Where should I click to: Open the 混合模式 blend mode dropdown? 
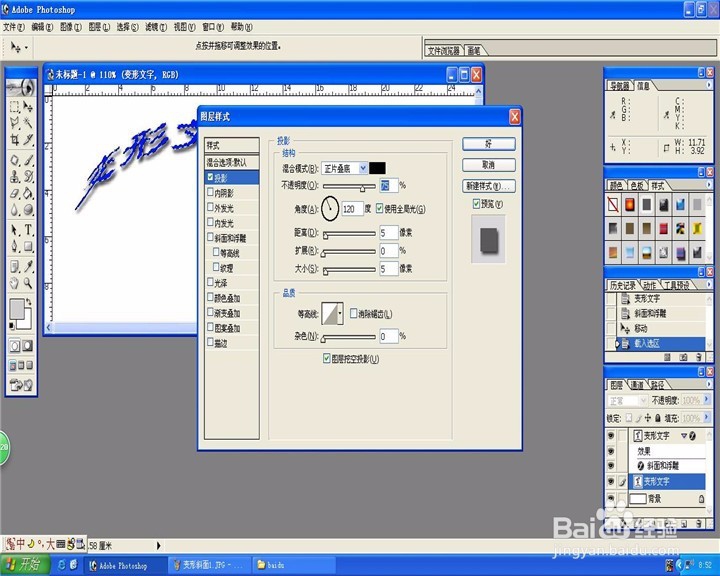(363, 168)
